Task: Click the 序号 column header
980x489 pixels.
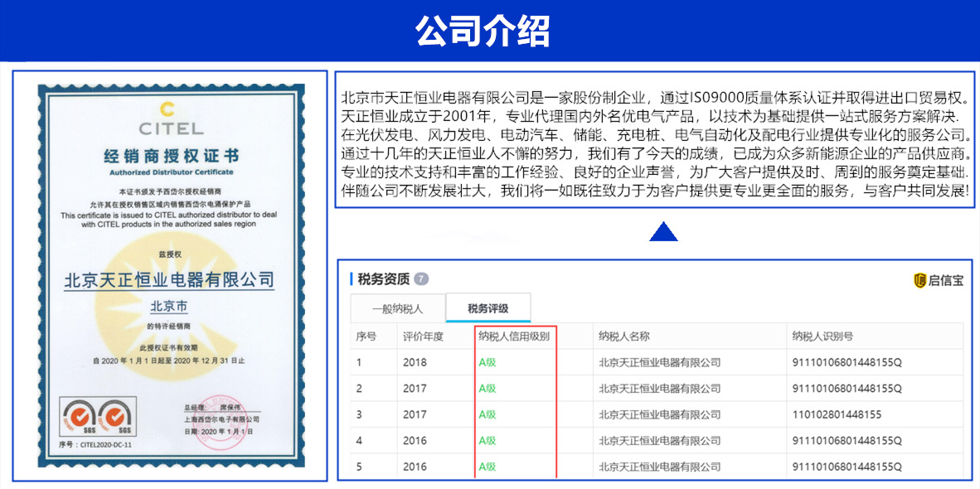Action: [366, 336]
